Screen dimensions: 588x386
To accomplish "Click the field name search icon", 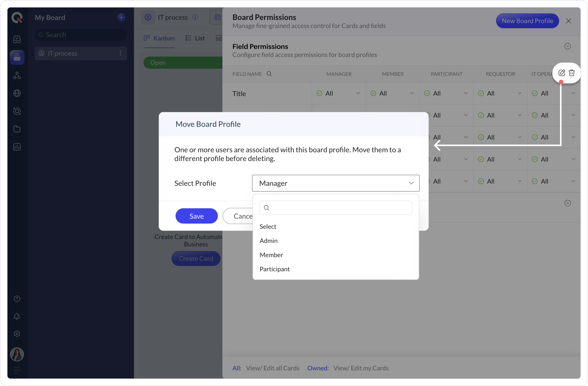I will pyautogui.click(x=269, y=74).
